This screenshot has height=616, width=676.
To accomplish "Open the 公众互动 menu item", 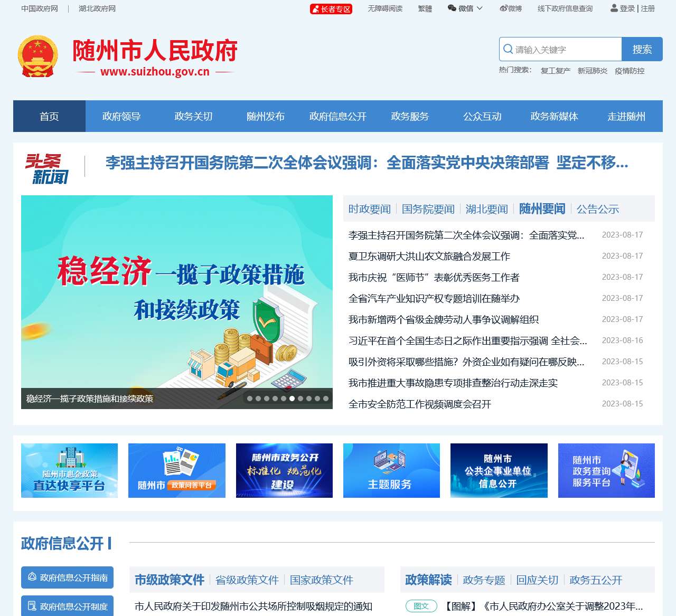I will pyautogui.click(x=482, y=116).
